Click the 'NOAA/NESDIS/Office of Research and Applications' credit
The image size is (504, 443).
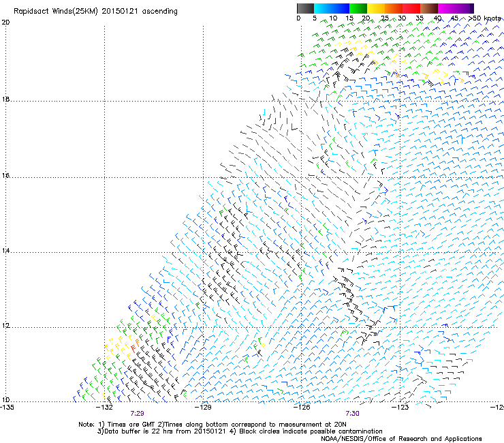click(x=401, y=439)
